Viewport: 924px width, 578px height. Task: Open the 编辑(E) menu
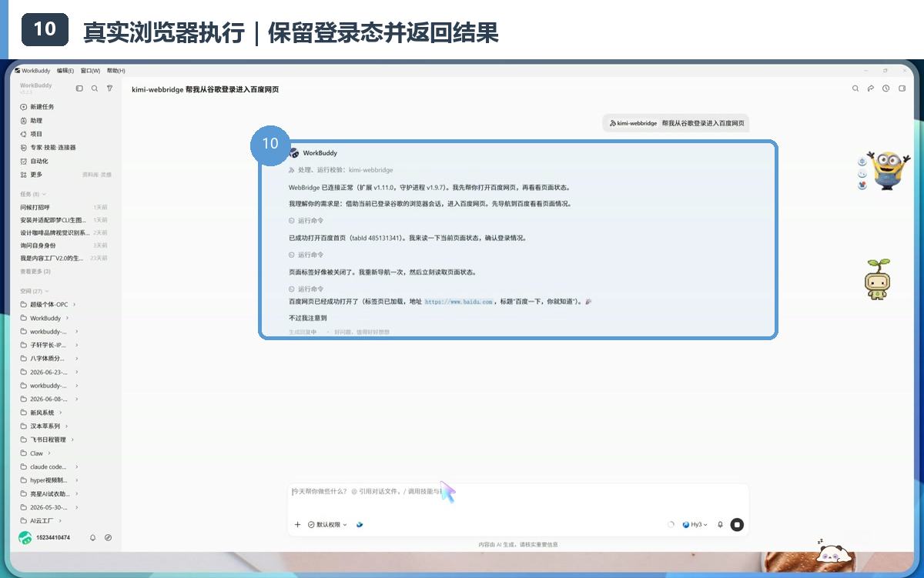pos(65,70)
